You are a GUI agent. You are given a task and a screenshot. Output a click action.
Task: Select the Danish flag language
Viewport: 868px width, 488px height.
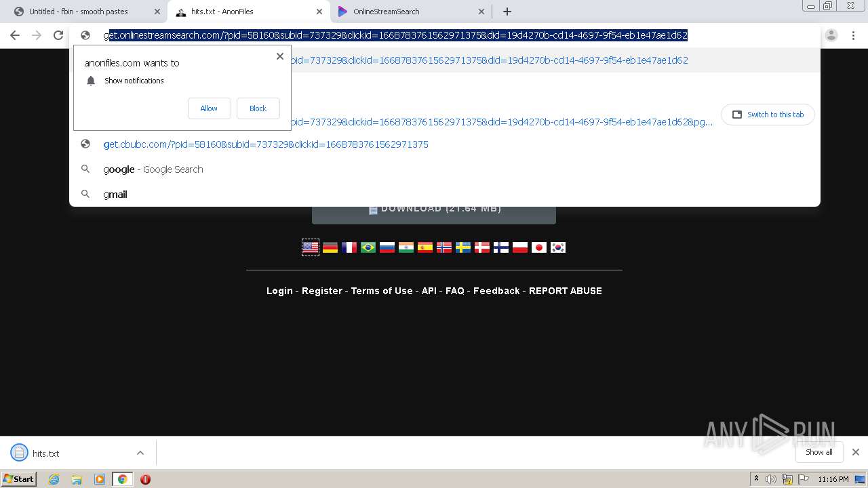[x=482, y=247]
